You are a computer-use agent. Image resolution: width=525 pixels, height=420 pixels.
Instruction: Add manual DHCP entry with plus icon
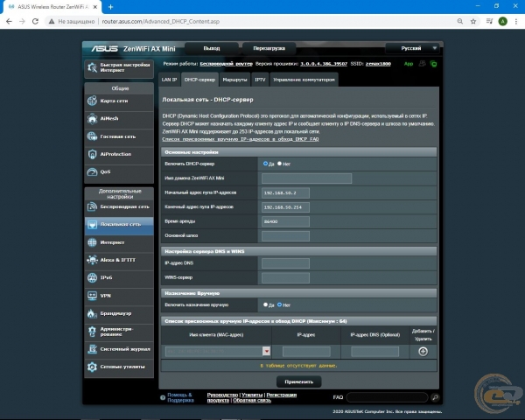(423, 352)
